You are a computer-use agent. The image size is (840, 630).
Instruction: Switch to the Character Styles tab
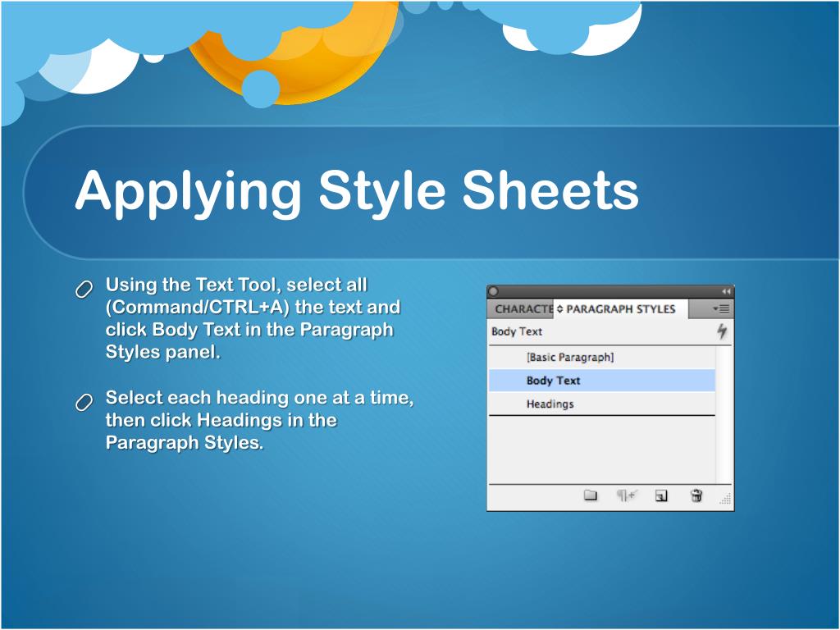click(x=521, y=309)
